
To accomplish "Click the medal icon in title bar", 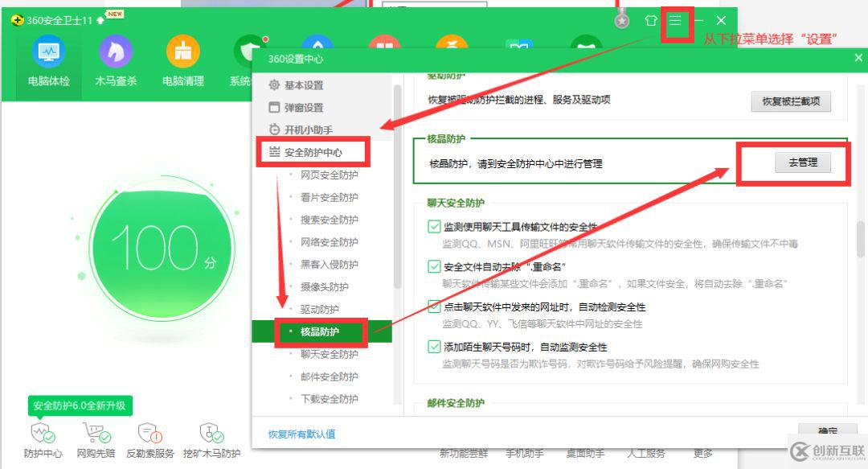I will [x=622, y=20].
